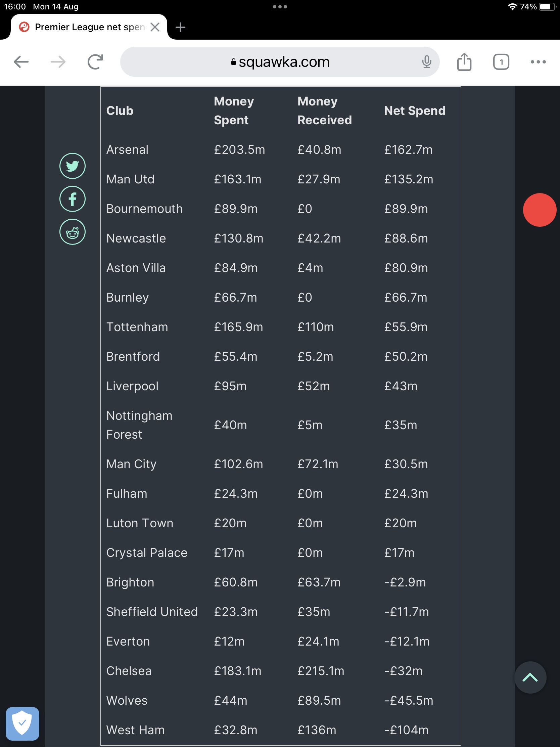Screen dimensions: 560x747
Task: Tap the browser share icon
Action: click(464, 62)
